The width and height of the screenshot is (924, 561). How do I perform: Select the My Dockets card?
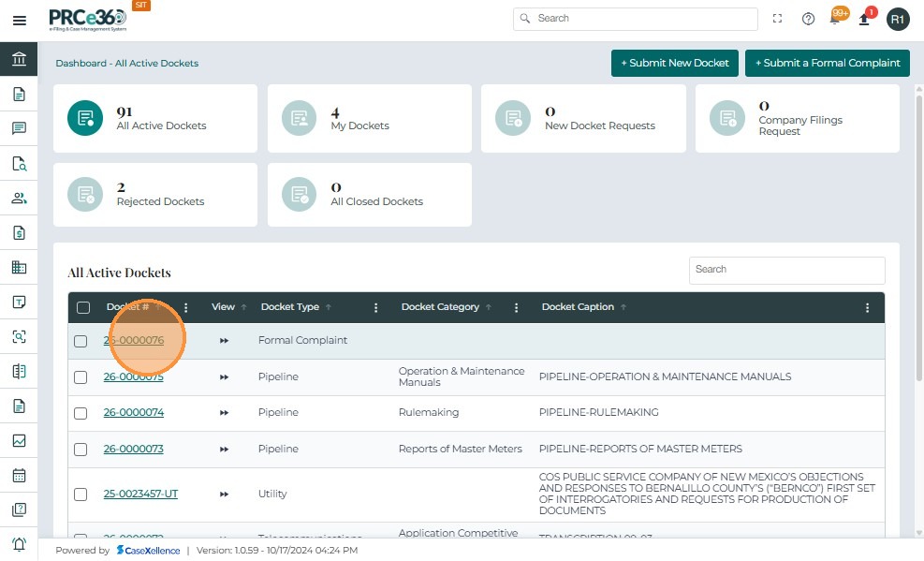[369, 118]
